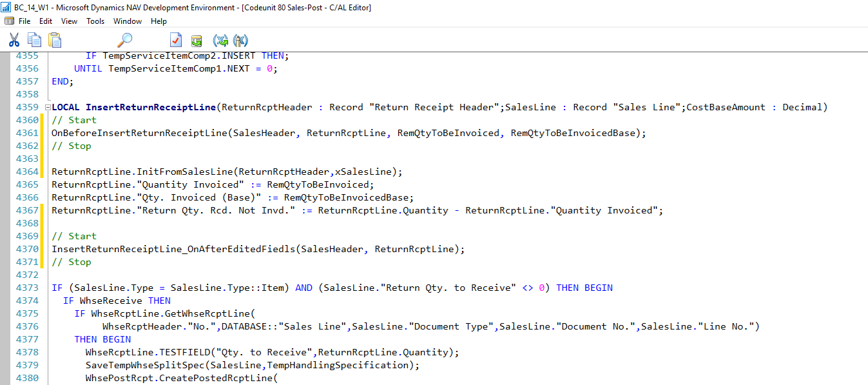Compile the codeunit with the checkmark icon

(x=176, y=39)
